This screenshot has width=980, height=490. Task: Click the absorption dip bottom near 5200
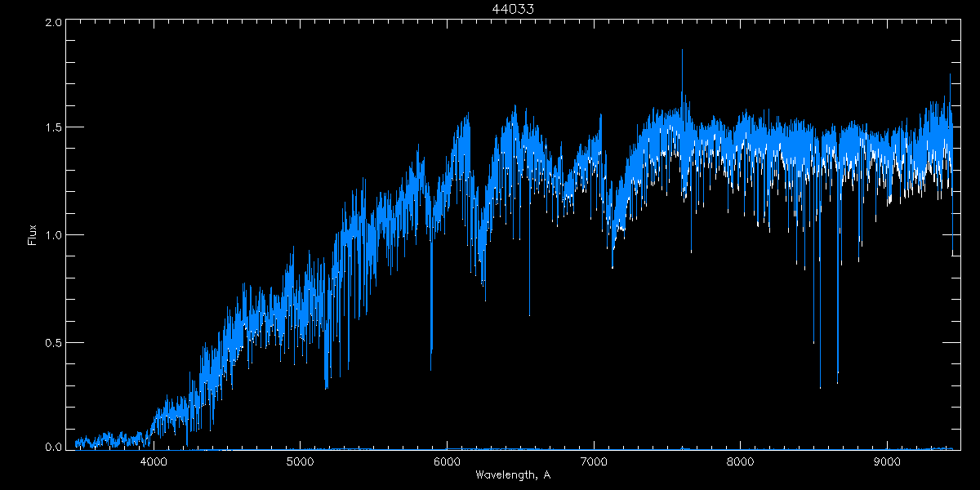tap(326, 385)
